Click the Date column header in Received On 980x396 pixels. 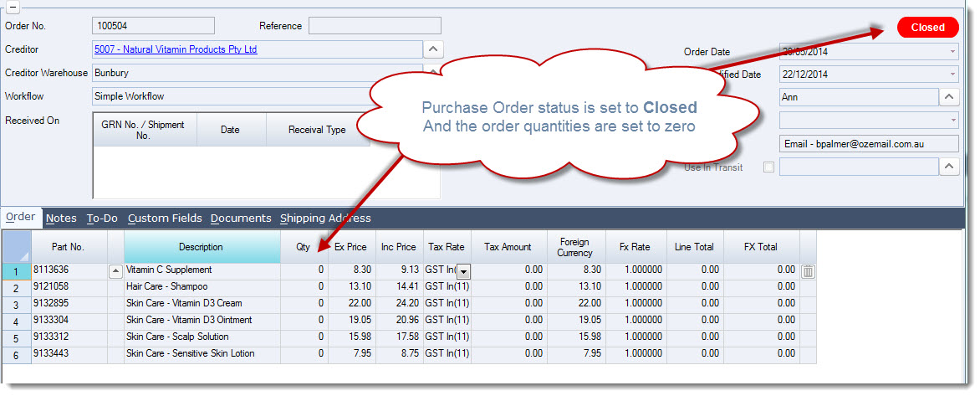point(231,130)
